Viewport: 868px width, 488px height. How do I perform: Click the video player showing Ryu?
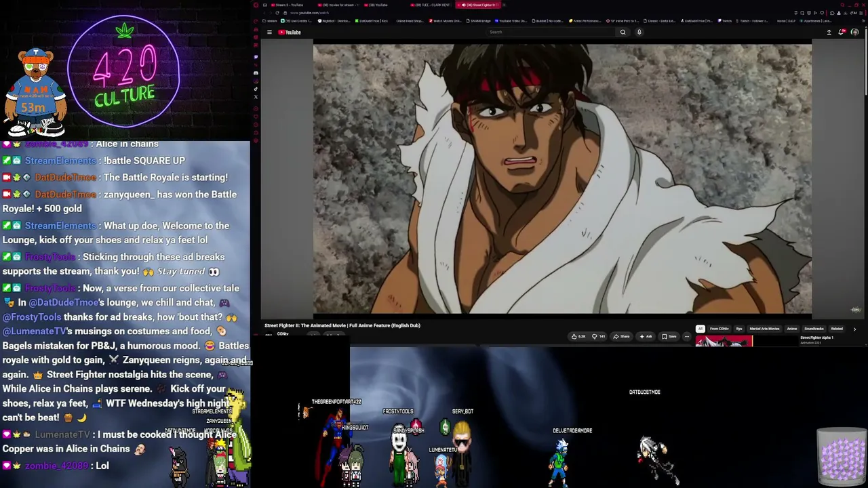click(562, 179)
